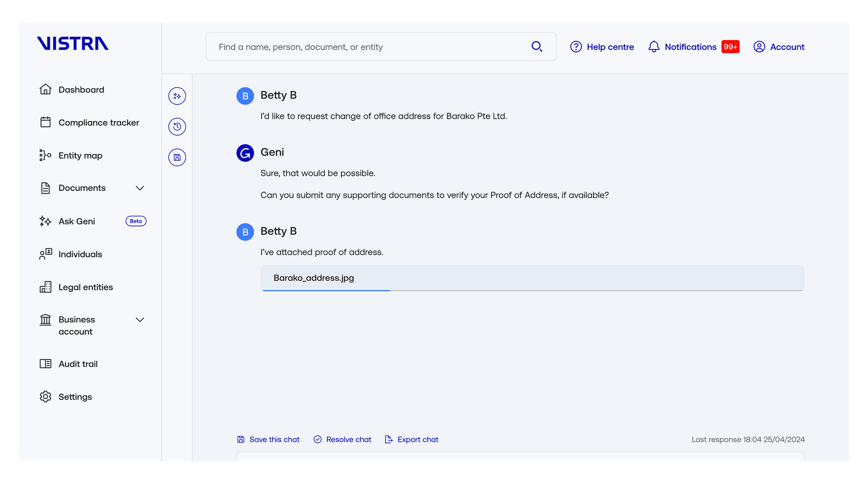Viewport: 868px width, 484px height.
Task: Open chat history clock icon
Action: [x=177, y=126]
